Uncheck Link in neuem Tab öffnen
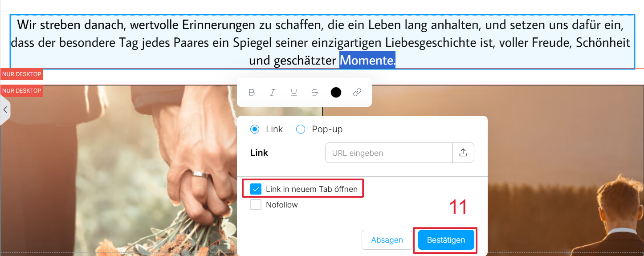Screen dimensions: 644x256 coord(256,189)
